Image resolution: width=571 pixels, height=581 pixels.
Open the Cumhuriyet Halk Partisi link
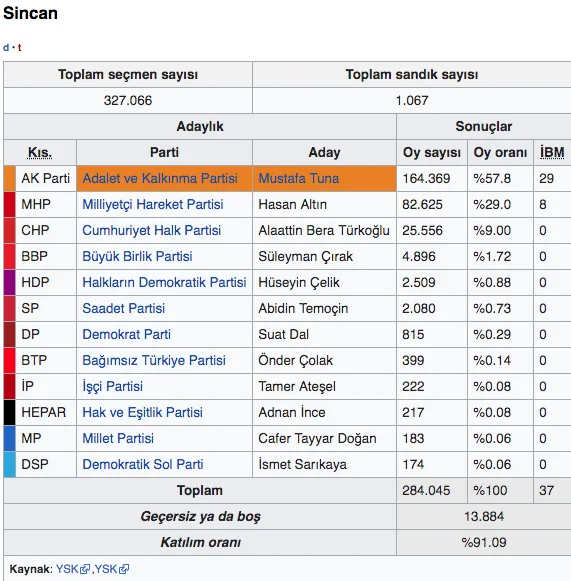pos(152,230)
